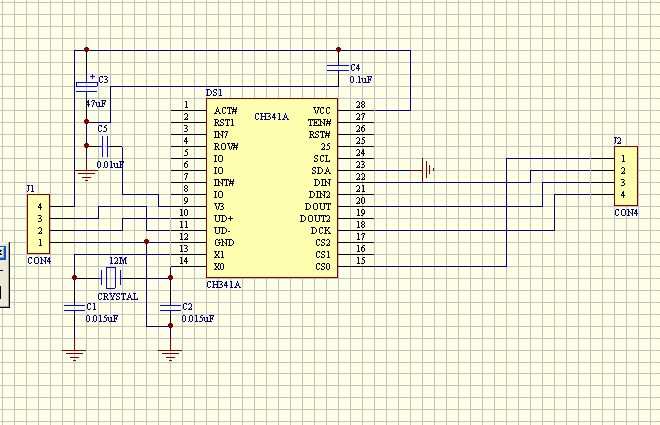Select the ground symbol below C3
The width and height of the screenshot is (660, 425).
tap(86, 175)
